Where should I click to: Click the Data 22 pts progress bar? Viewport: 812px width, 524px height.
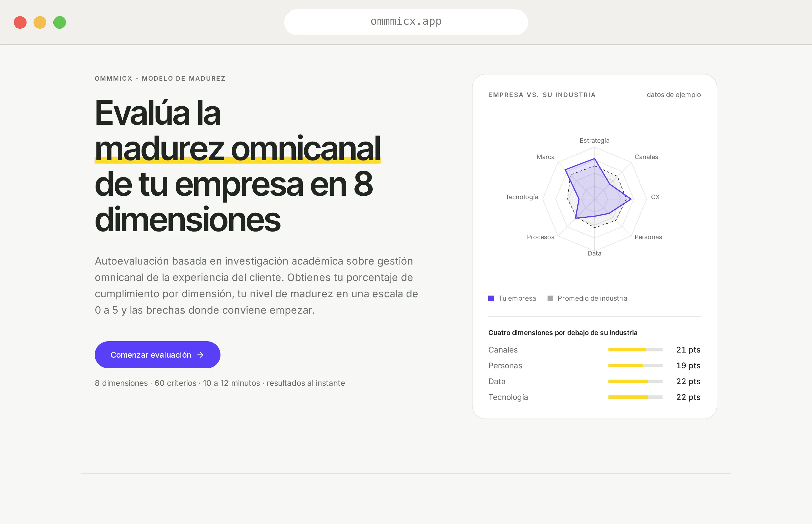[x=635, y=381]
